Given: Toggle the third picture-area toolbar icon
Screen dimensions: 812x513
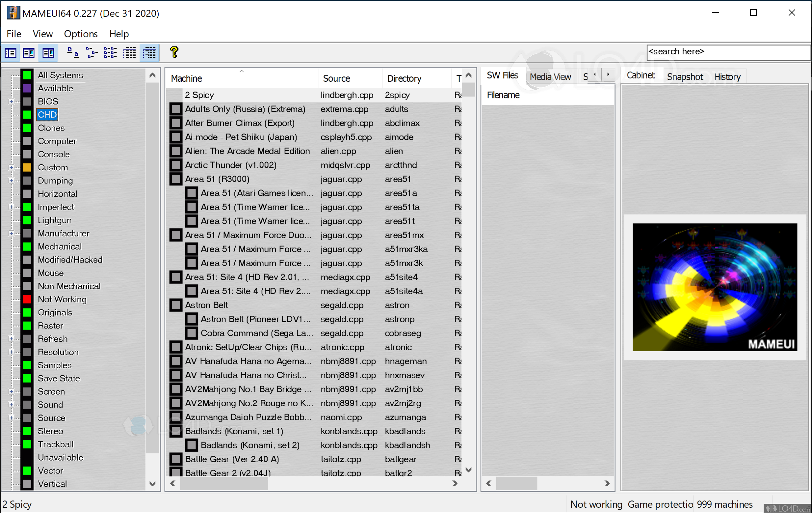Looking at the screenshot, I should (48, 53).
